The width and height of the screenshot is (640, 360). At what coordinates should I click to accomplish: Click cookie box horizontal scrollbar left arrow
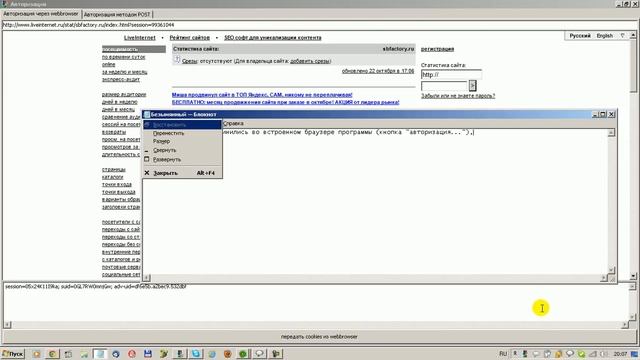7,325
